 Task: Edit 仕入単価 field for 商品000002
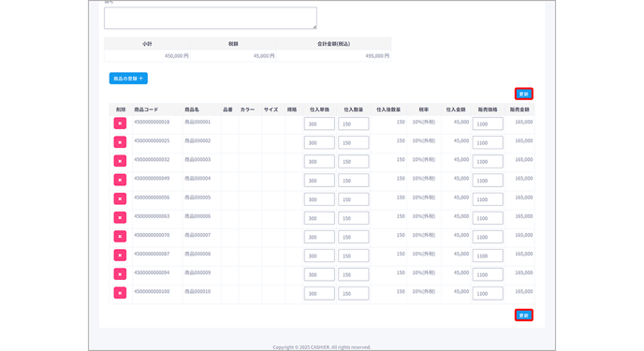point(319,142)
